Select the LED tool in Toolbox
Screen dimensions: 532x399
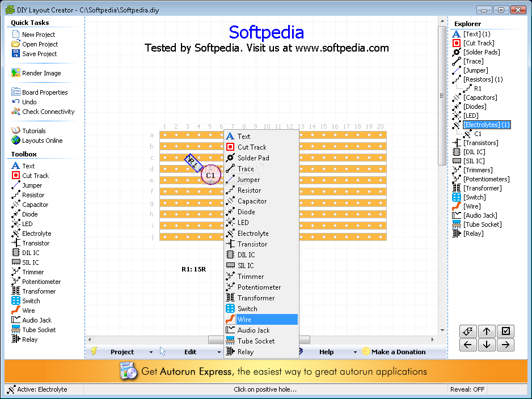22,224
